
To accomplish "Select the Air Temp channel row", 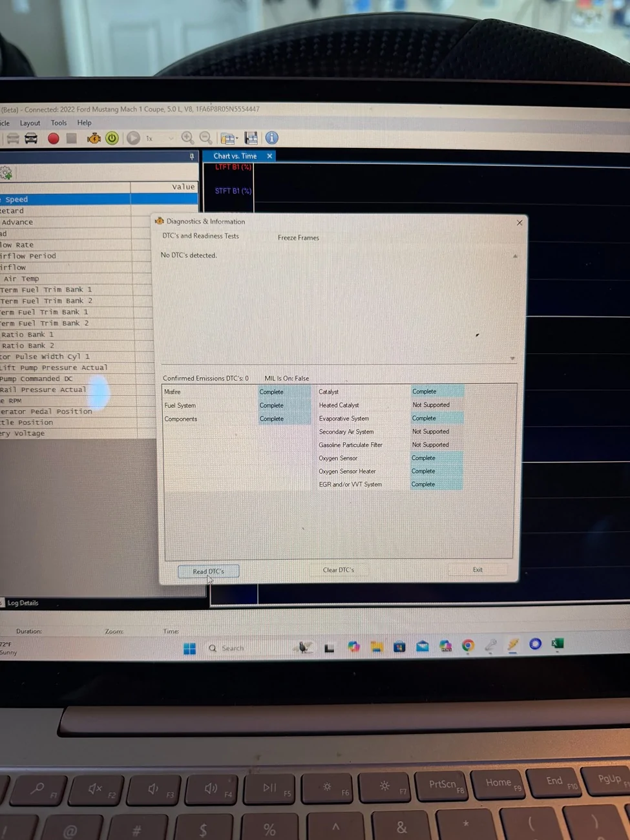I will click(78, 278).
